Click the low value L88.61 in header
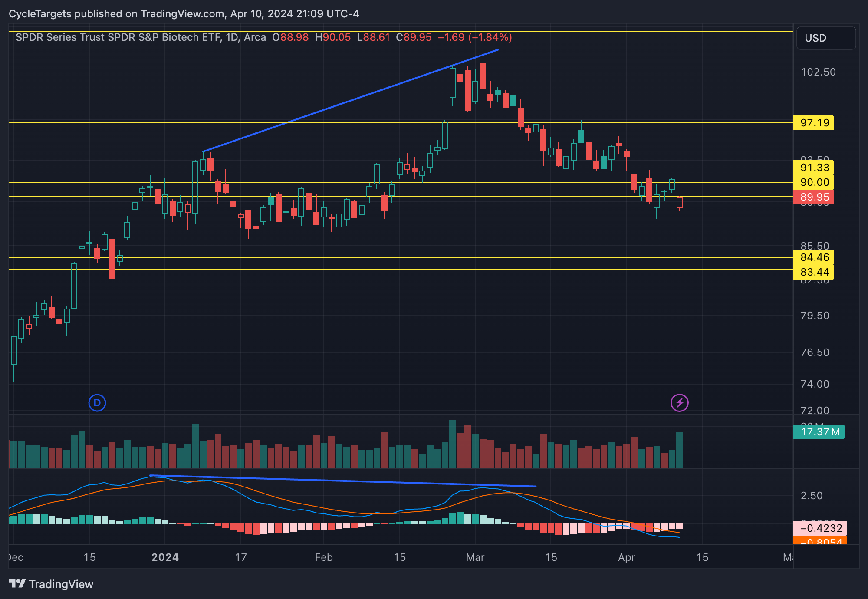 click(373, 37)
